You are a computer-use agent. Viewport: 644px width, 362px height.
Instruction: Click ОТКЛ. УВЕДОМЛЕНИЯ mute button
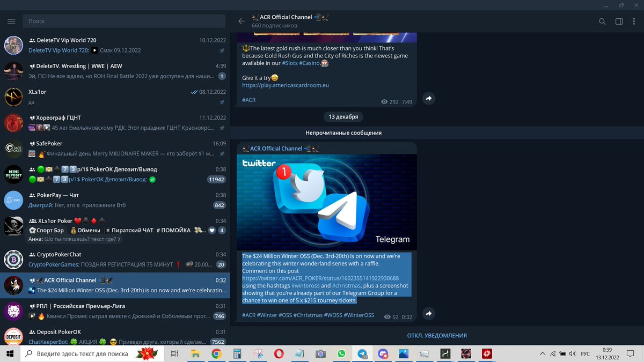coord(437,336)
